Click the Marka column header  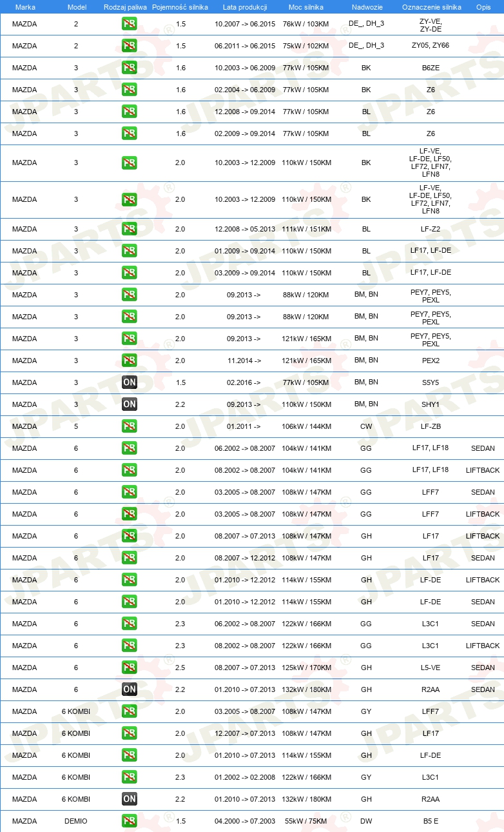click(x=24, y=6)
